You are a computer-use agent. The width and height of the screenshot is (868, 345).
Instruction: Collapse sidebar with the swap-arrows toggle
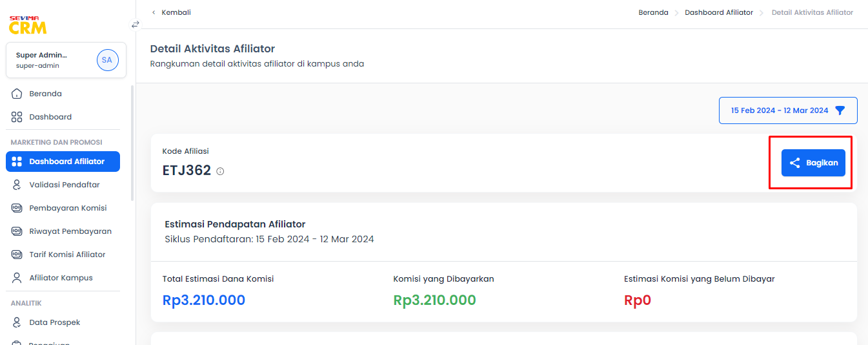(136, 25)
